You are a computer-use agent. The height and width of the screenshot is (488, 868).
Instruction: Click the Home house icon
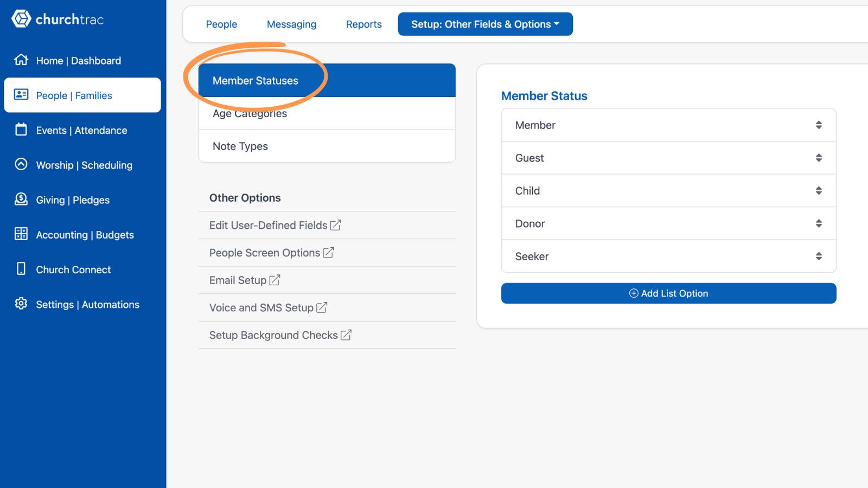(21, 60)
